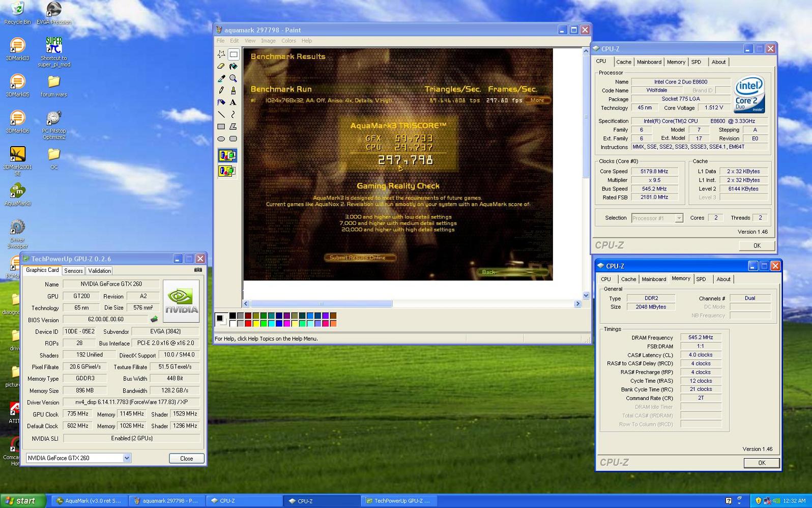
Task: Open the View menu in Paint
Action: tap(250, 41)
